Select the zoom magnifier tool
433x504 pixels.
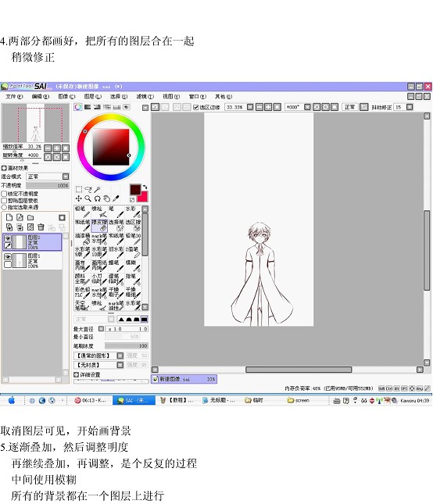88,198
